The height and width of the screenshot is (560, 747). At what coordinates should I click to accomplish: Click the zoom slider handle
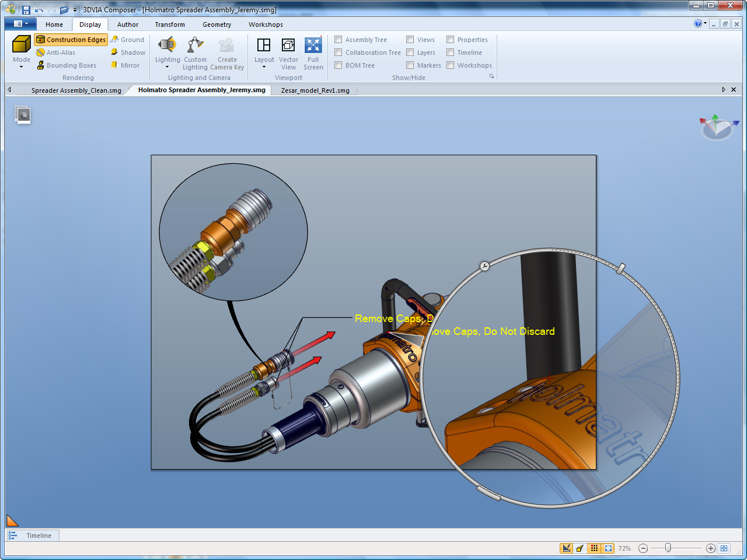[x=668, y=548]
